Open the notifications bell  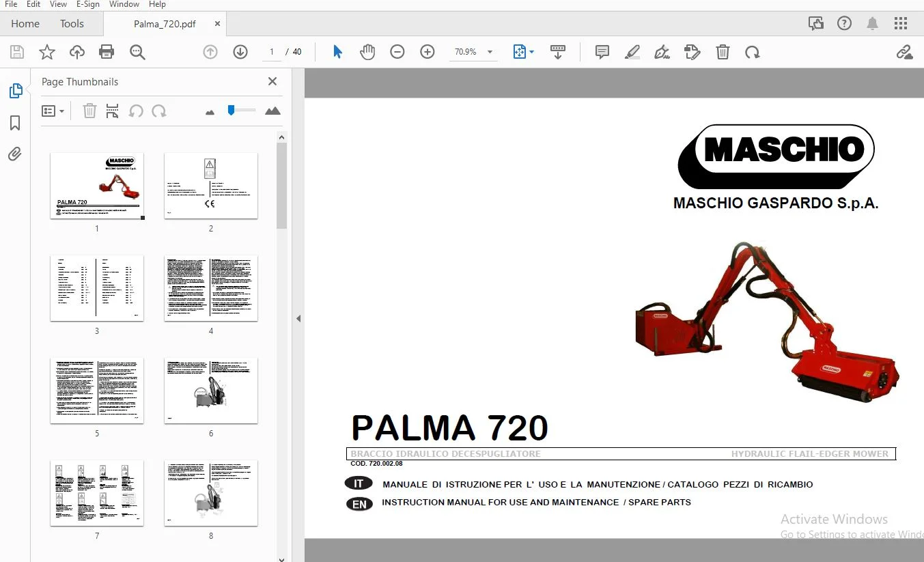pos(872,23)
